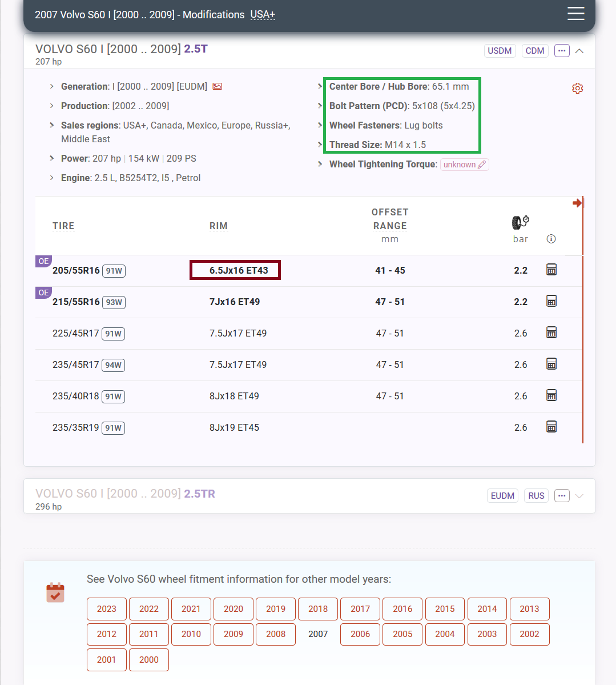Click the info icon in table header

tap(551, 239)
